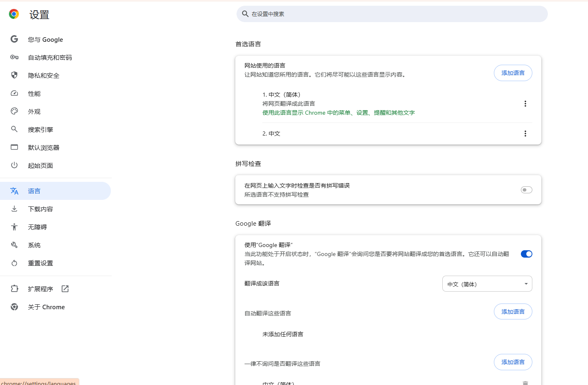Open the 翻译成该语言 dropdown
The image size is (588, 385).
click(487, 284)
